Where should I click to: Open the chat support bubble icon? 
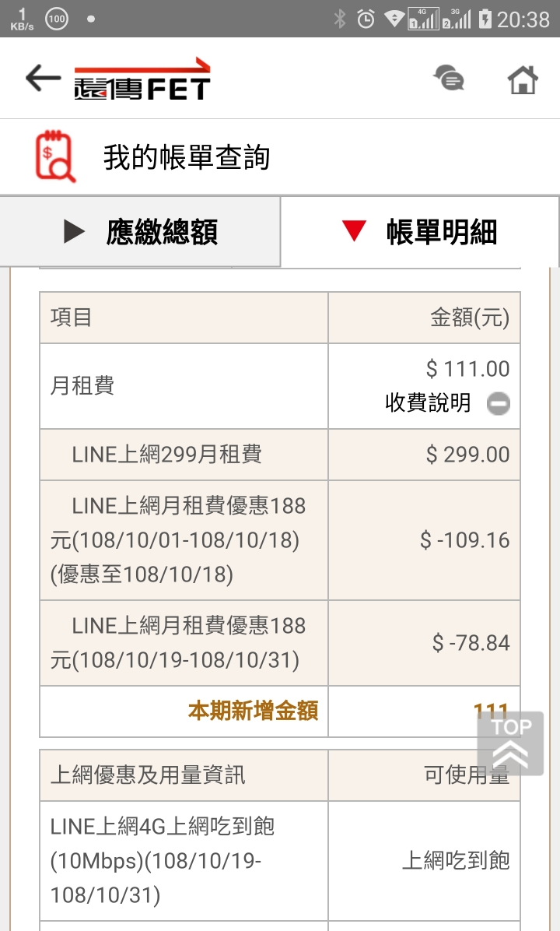[449, 79]
